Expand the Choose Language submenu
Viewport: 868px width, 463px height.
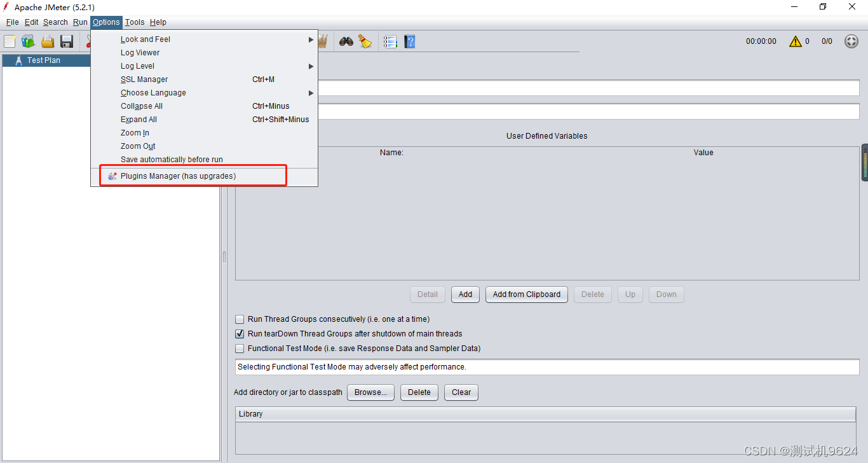point(204,93)
